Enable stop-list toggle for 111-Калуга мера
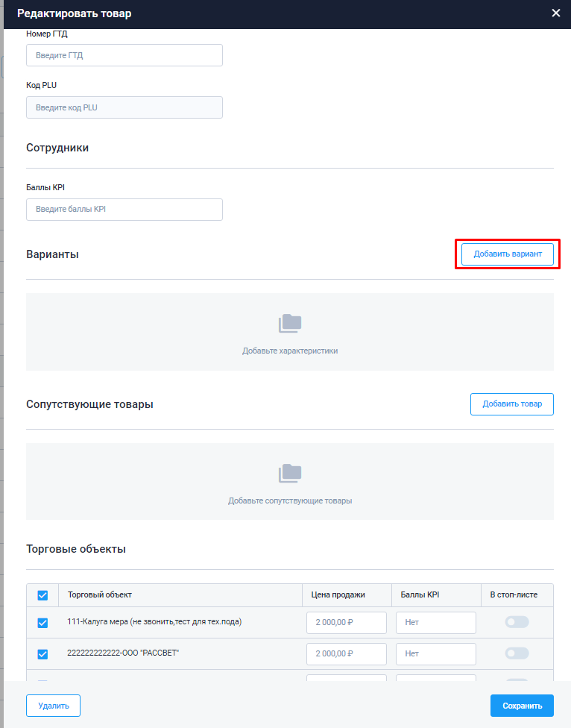 coord(517,622)
